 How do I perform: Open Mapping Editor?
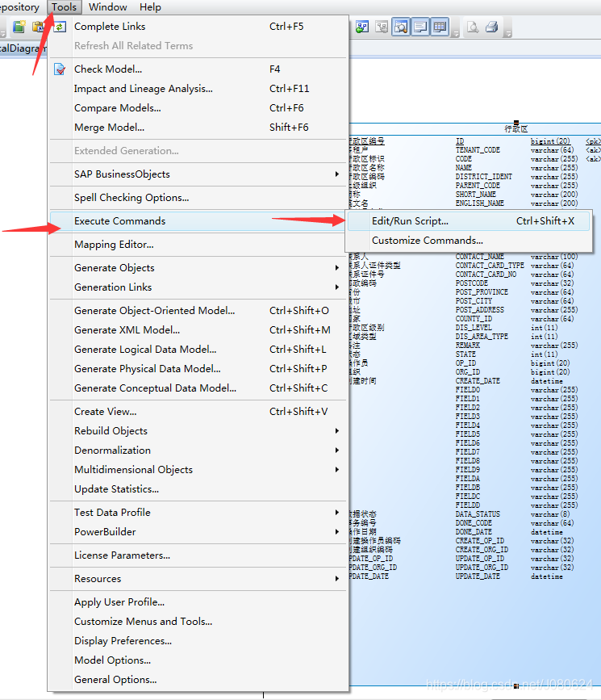pyautogui.click(x=198, y=245)
